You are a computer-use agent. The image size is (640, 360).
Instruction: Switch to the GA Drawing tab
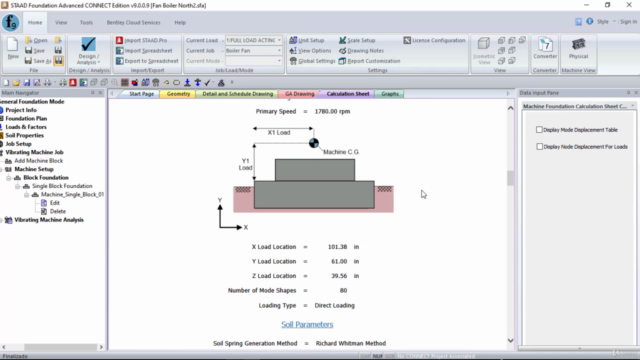[300, 94]
